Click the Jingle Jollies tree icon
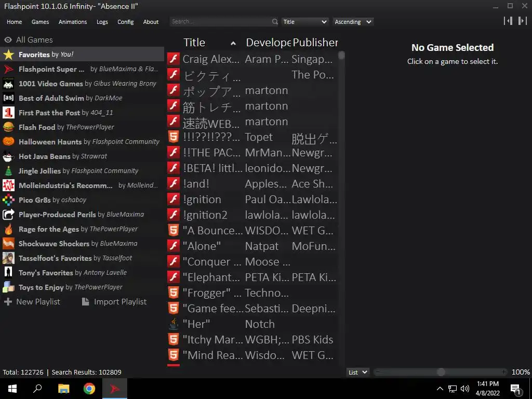The height and width of the screenshot is (399, 532). click(x=8, y=170)
